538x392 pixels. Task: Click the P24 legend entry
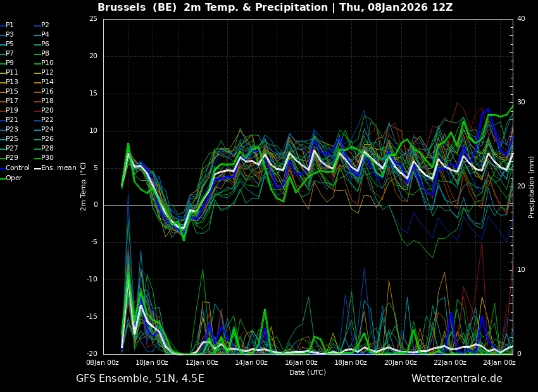[47, 130]
